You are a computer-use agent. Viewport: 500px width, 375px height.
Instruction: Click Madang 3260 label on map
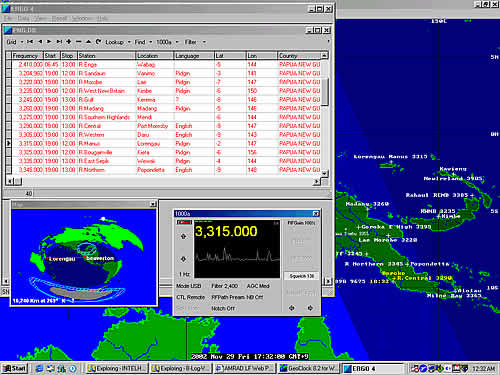tap(367, 204)
